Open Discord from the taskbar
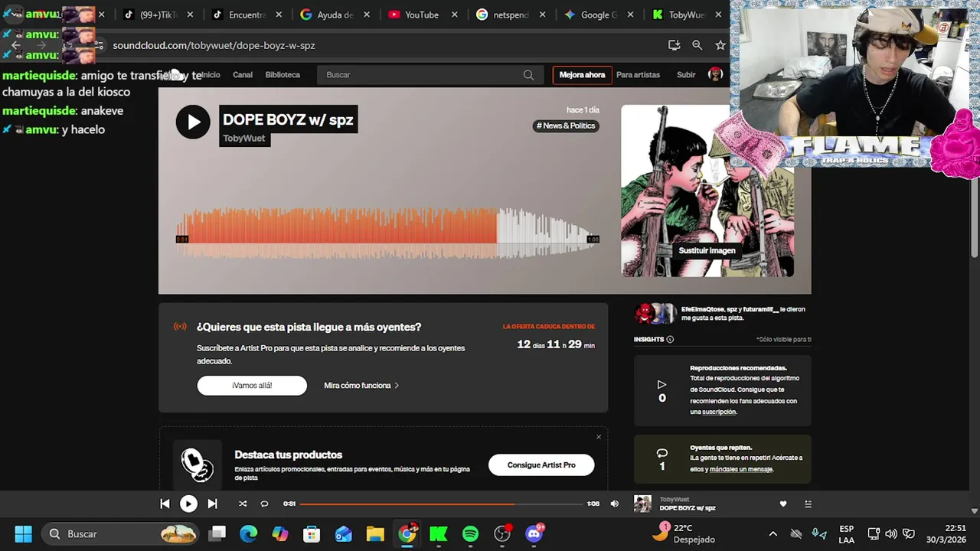Image resolution: width=980 pixels, height=551 pixels. pyautogui.click(x=534, y=533)
